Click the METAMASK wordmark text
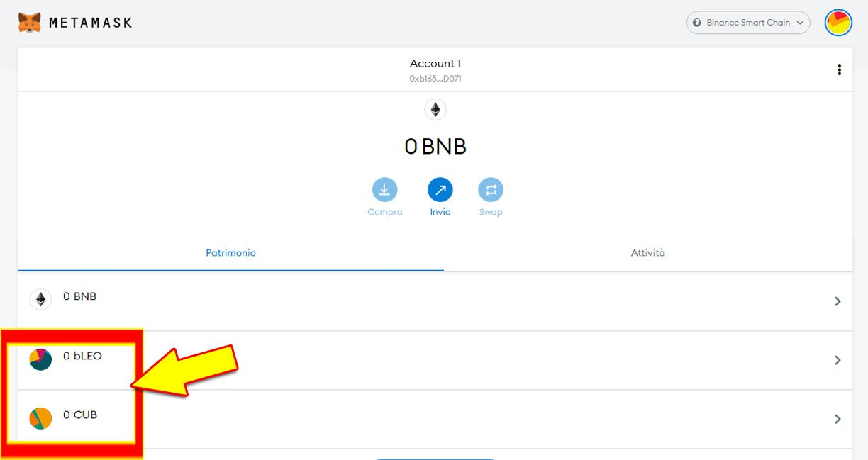The height and width of the screenshot is (460, 868). 91,23
